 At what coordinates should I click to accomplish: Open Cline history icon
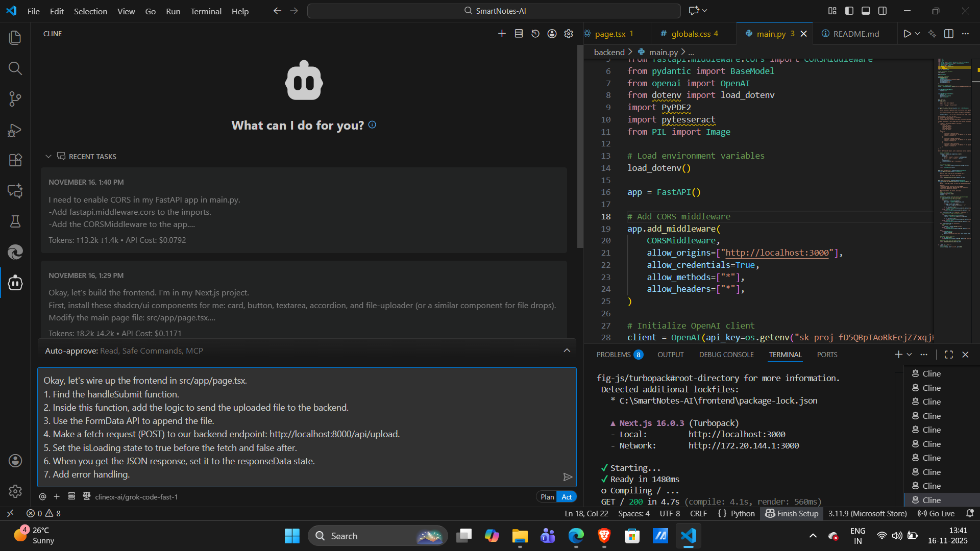click(x=535, y=34)
